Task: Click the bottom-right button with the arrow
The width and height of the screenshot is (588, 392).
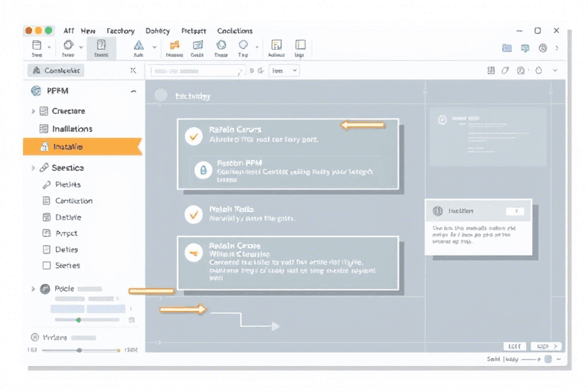Action: [545, 346]
